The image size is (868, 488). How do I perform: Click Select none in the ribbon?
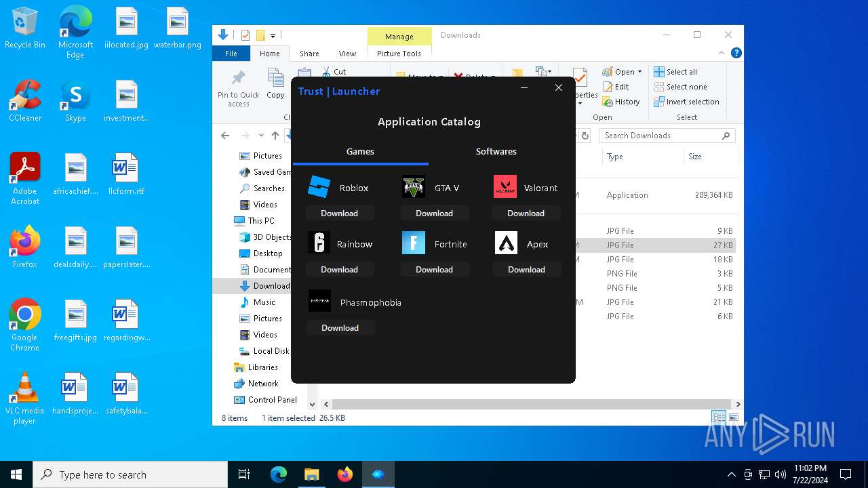[680, 87]
